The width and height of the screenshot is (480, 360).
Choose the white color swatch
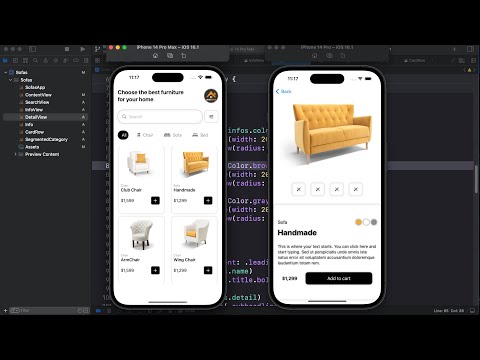pyautogui.click(x=366, y=222)
